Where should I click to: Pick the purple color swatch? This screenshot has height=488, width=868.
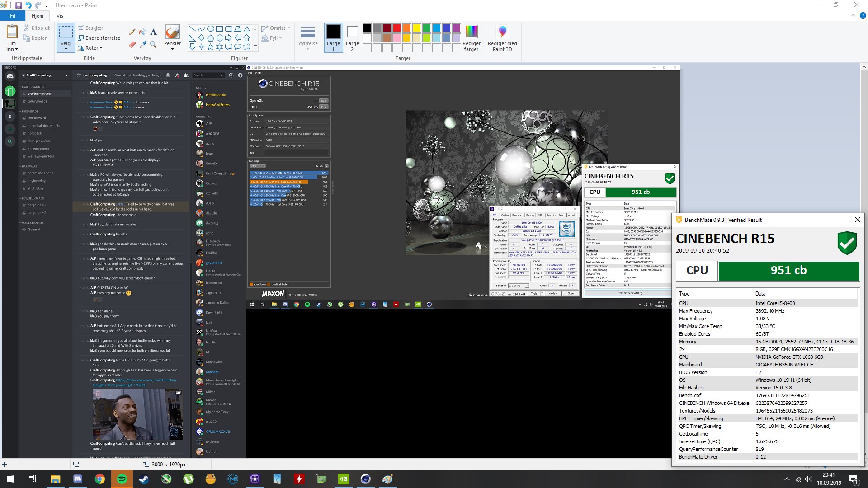click(456, 28)
